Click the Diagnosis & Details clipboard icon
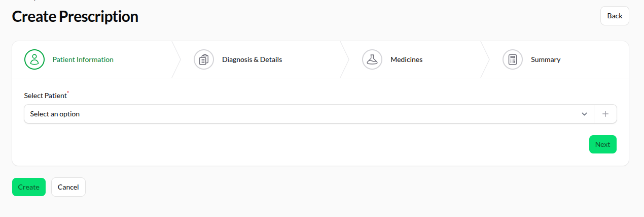This screenshot has height=217, width=644. click(204, 59)
